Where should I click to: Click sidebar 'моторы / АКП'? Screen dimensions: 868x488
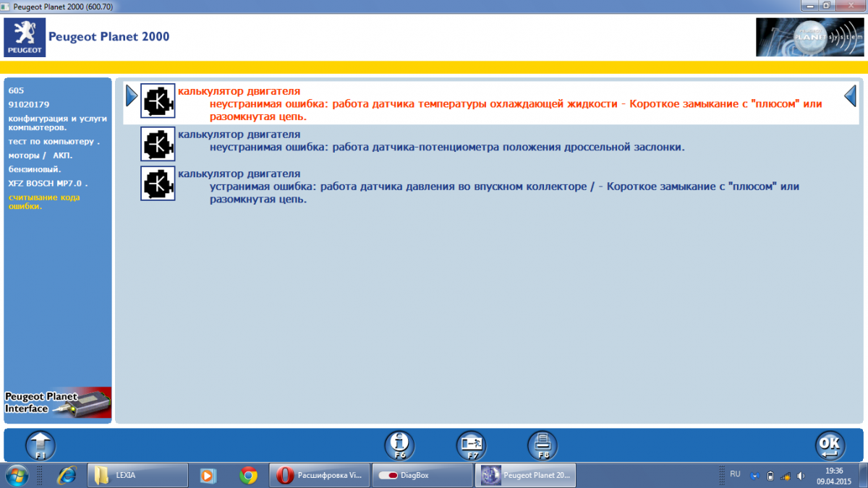(40, 155)
